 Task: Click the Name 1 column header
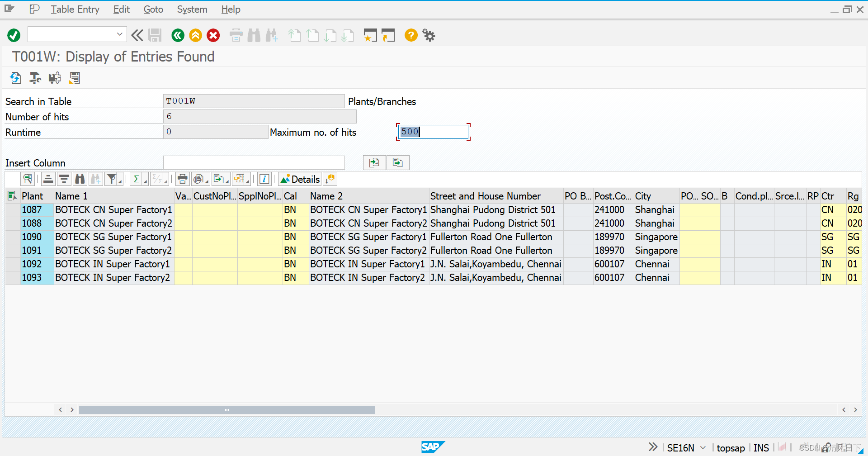pos(114,196)
